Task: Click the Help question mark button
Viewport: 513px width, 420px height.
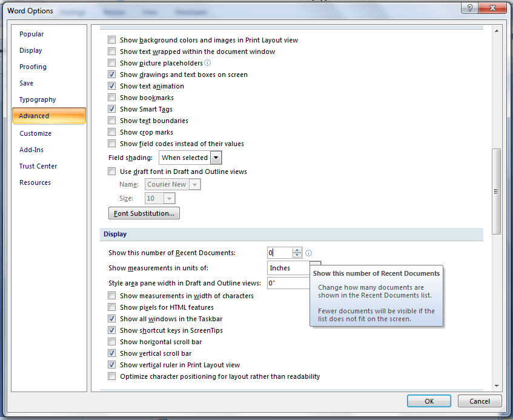Action: point(469,8)
